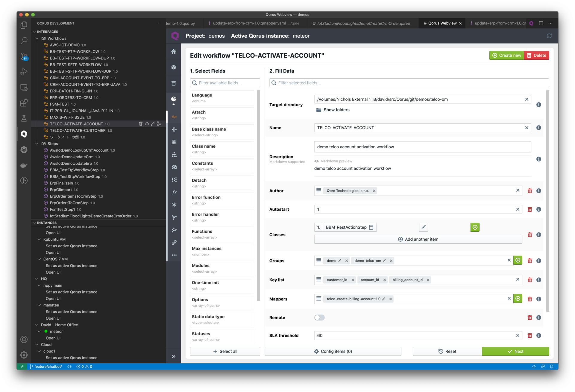Open the Extensions view
This screenshot has width=575, height=392.
[x=24, y=103]
